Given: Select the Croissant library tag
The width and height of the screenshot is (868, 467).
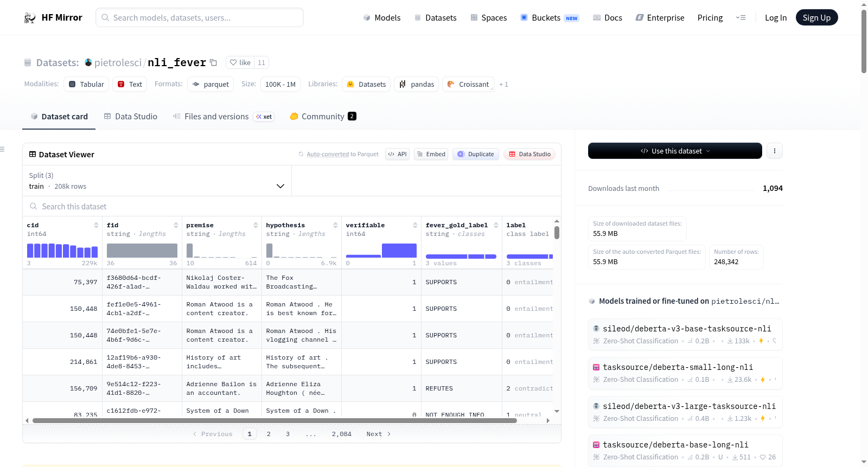Looking at the screenshot, I should [468, 84].
